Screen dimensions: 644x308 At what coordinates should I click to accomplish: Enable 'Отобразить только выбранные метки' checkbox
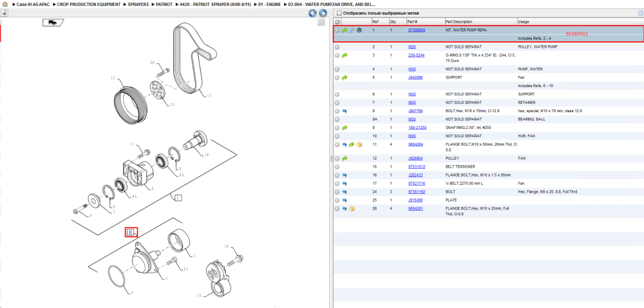[x=339, y=13]
